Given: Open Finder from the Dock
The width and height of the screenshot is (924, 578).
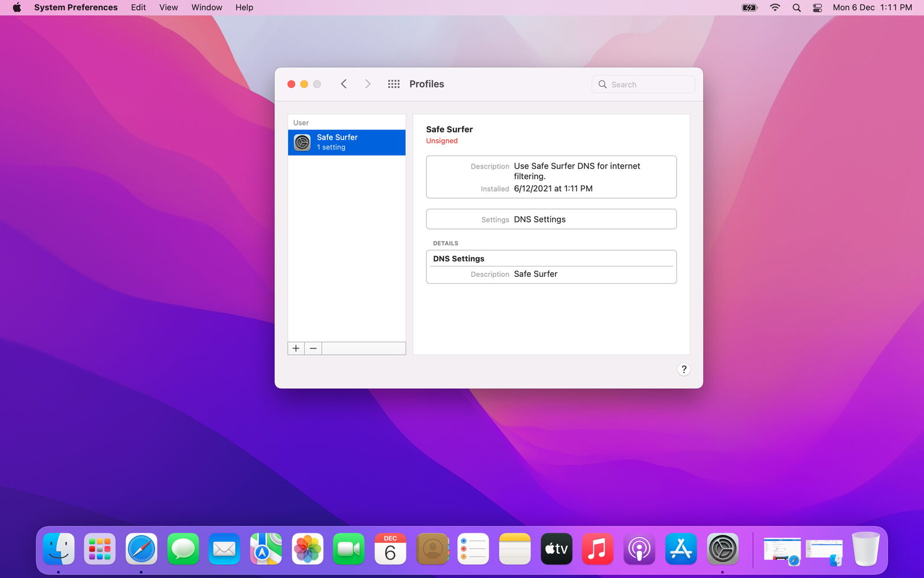Looking at the screenshot, I should pos(58,549).
